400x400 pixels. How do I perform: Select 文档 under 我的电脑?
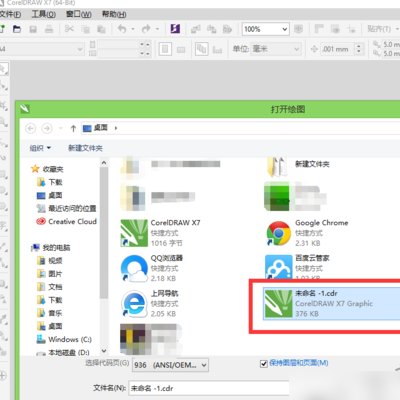coord(55,287)
